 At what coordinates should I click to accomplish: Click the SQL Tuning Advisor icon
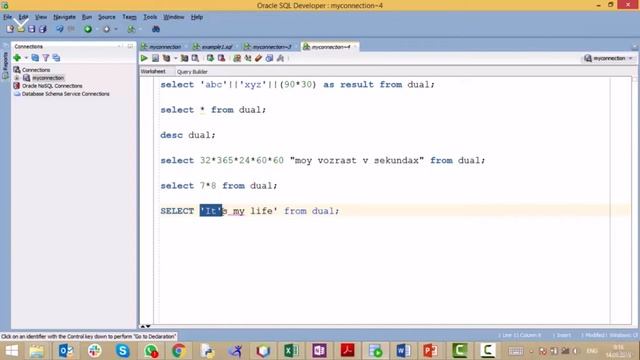coord(196,58)
